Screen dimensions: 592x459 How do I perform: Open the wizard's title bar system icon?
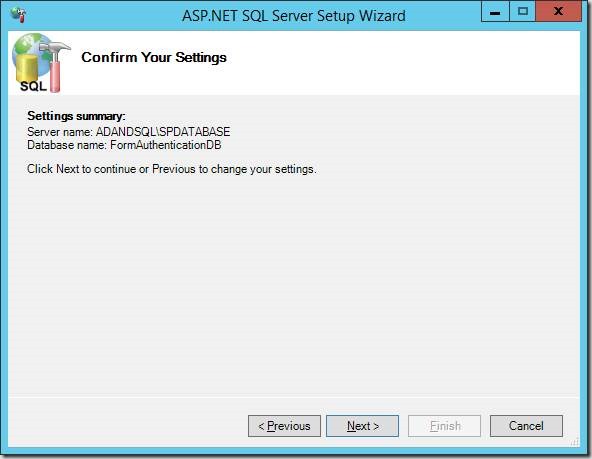pos(18,15)
